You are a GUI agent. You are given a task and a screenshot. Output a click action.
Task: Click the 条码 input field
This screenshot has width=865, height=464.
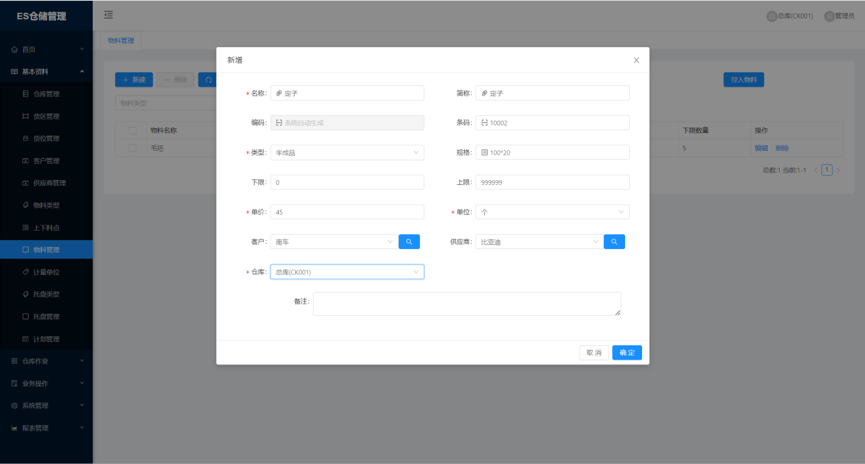coord(552,123)
